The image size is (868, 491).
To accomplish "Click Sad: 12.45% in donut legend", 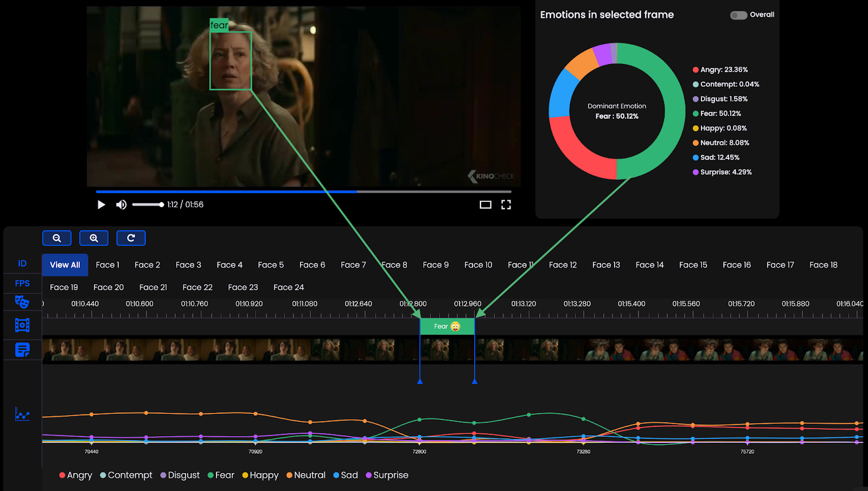I will pyautogui.click(x=716, y=157).
